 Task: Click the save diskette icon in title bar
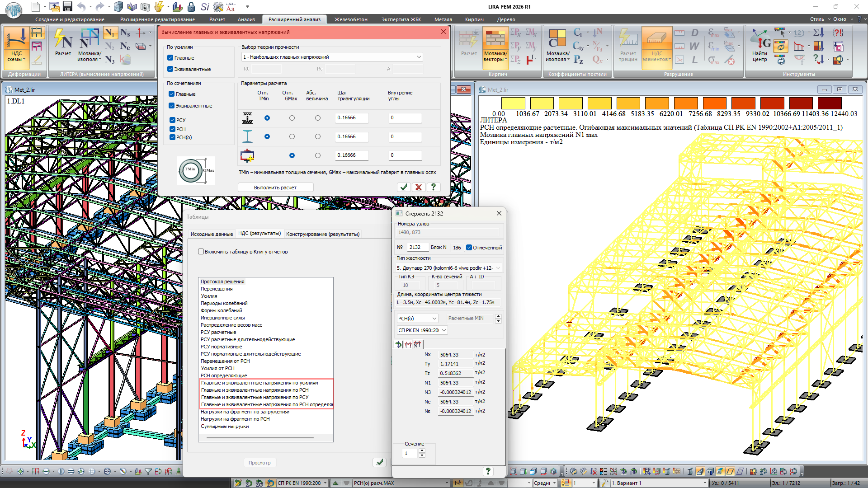68,7
